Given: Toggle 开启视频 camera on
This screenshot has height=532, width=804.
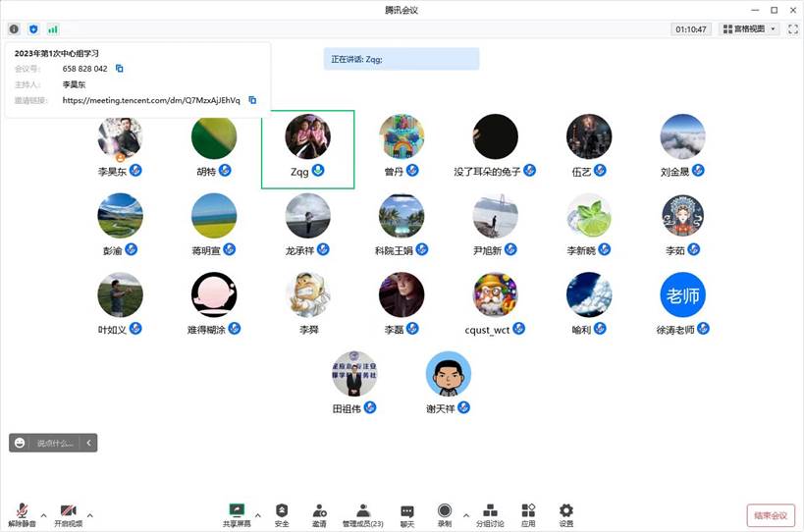Looking at the screenshot, I should coord(68,513).
